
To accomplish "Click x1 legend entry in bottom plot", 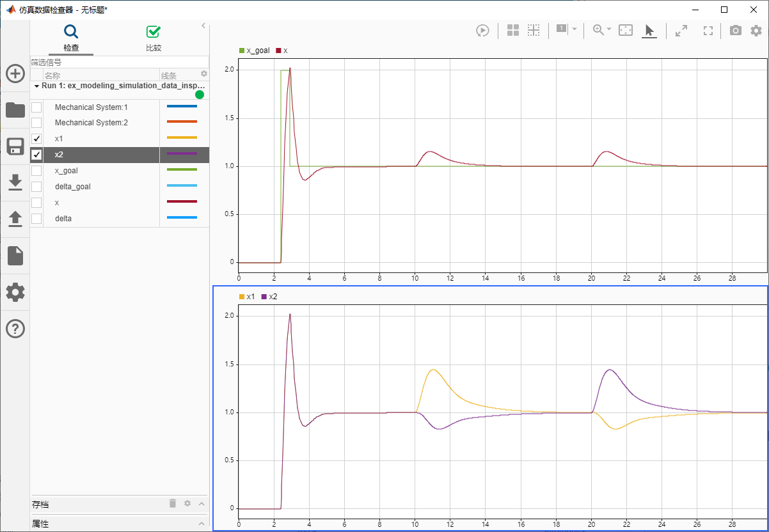I will [x=246, y=297].
